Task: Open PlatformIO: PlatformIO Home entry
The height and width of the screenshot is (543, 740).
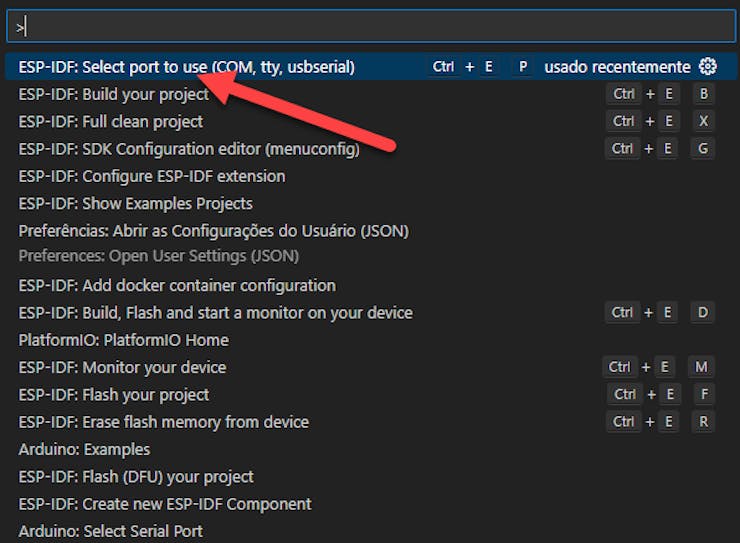Action: point(124,340)
